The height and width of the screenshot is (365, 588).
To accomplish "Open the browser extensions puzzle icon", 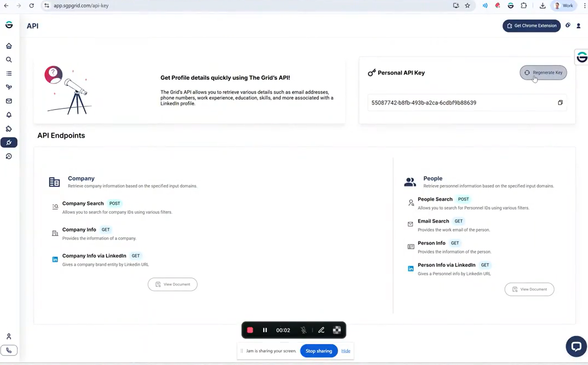I will pyautogui.click(x=524, y=5).
